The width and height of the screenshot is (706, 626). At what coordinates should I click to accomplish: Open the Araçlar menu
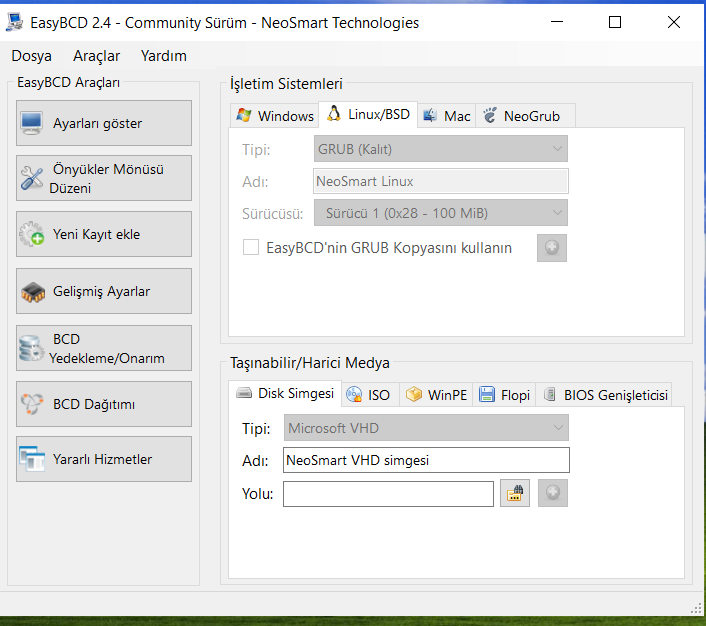coord(96,56)
